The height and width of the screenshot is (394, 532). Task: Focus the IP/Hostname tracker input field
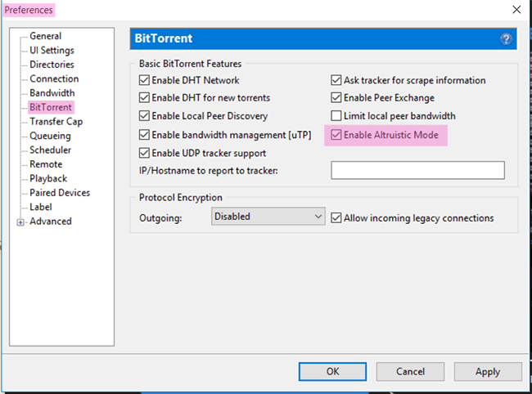coord(417,170)
